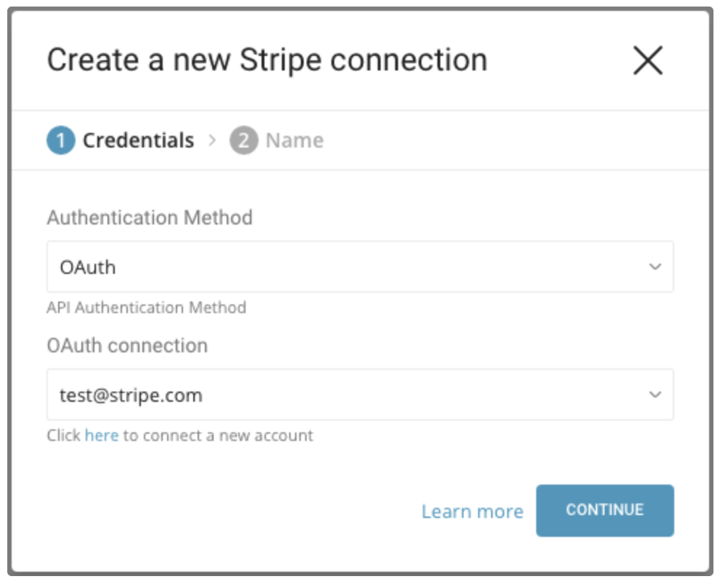Click the arrow separator between step labels
Image resolution: width=728 pixels, height=587 pixels.
(x=212, y=140)
